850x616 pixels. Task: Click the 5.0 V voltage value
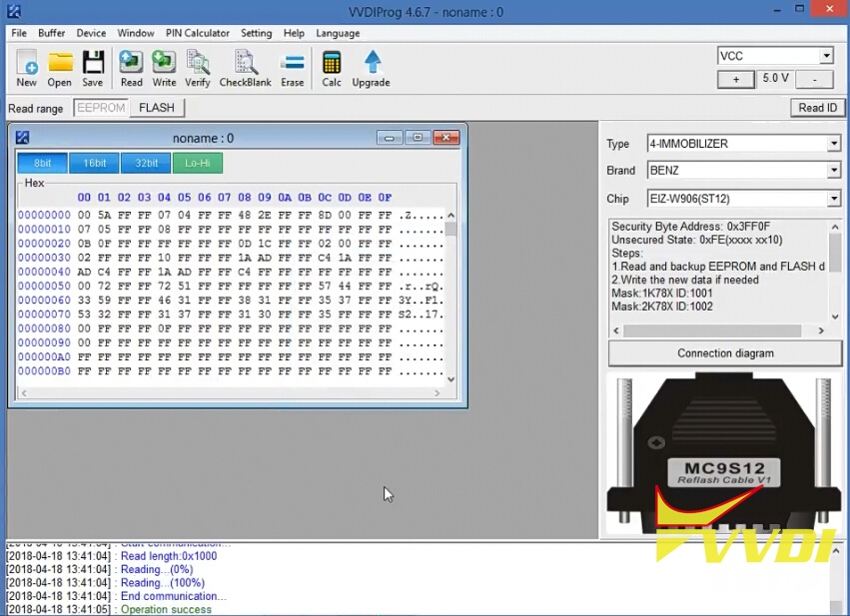point(775,78)
